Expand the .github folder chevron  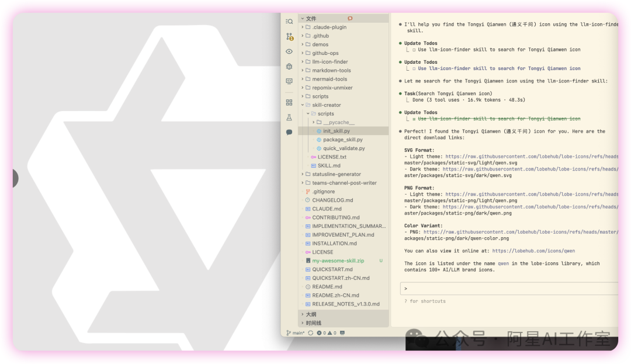pyautogui.click(x=303, y=36)
